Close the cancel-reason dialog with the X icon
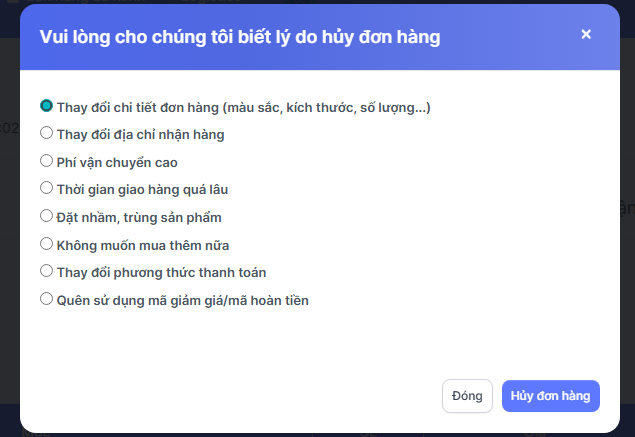The width and height of the screenshot is (635, 437). click(586, 35)
